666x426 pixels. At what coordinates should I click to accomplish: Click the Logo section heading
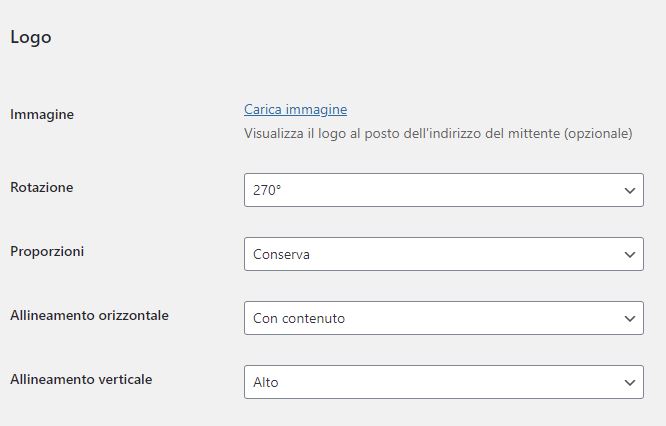[31, 38]
